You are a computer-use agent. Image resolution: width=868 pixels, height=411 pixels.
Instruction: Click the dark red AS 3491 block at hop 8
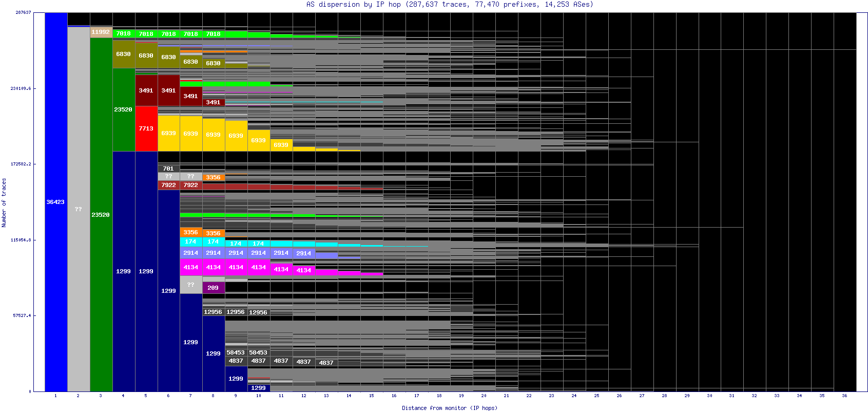tap(214, 102)
